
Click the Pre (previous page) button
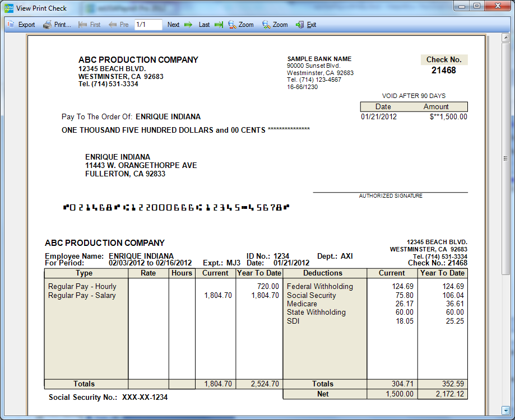point(119,25)
